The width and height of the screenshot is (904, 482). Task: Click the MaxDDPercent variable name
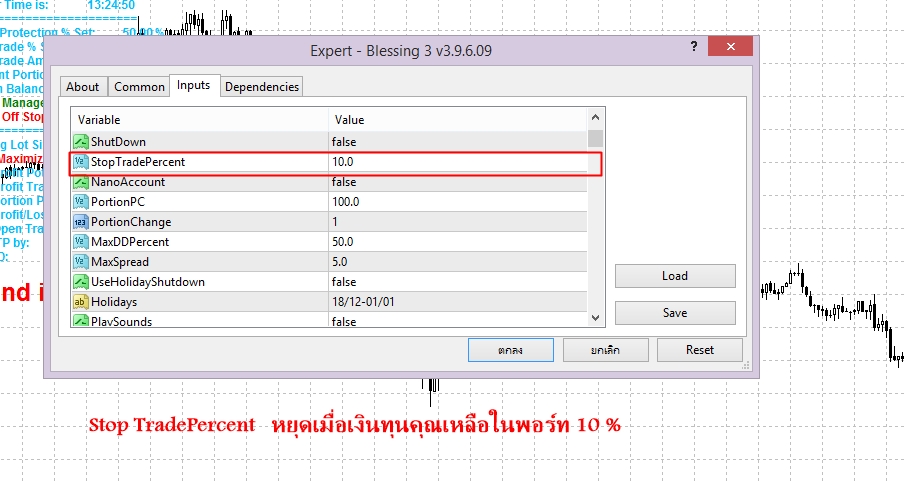click(x=130, y=242)
